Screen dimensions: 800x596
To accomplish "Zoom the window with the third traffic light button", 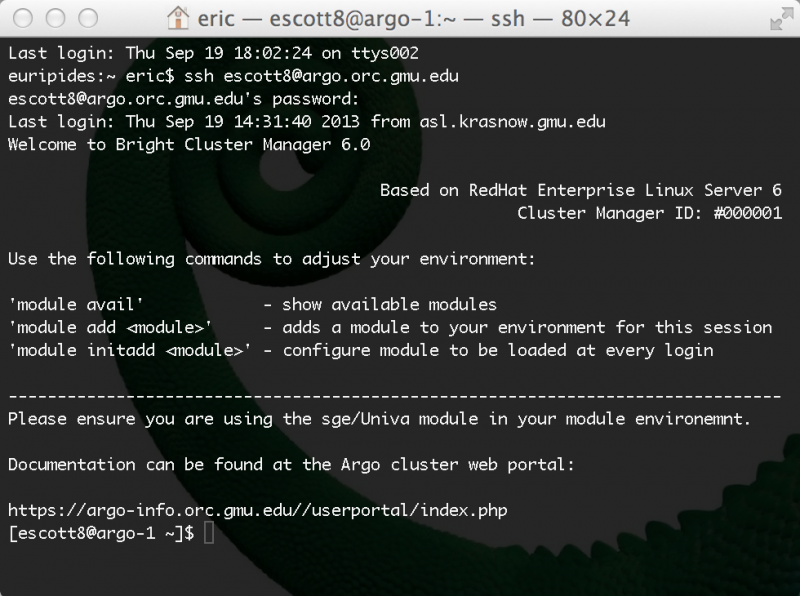I will click(x=88, y=18).
